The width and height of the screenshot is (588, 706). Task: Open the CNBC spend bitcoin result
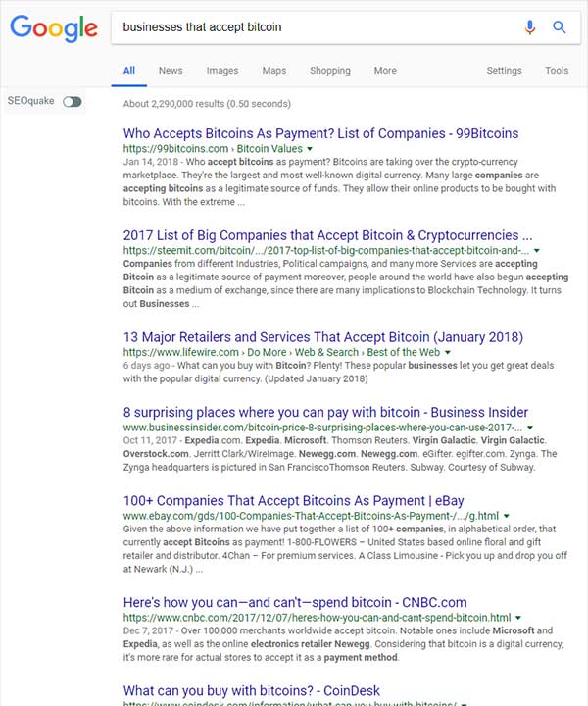pyautogui.click(x=295, y=602)
